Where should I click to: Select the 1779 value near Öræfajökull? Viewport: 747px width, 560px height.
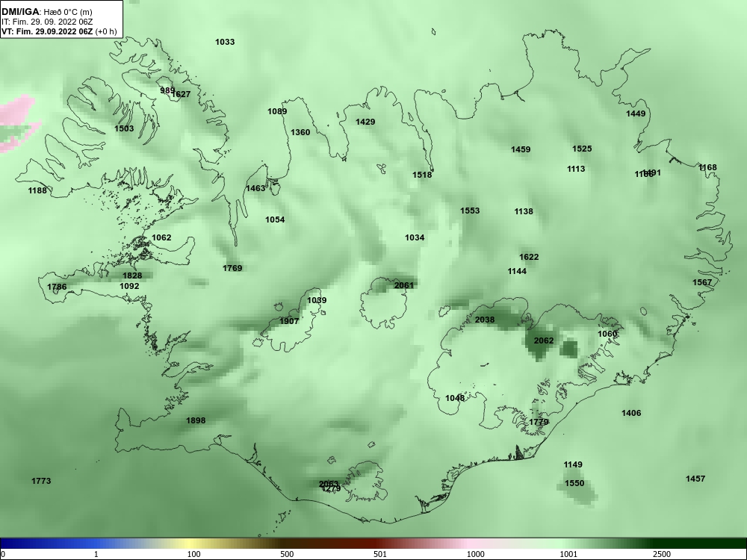[x=539, y=422]
